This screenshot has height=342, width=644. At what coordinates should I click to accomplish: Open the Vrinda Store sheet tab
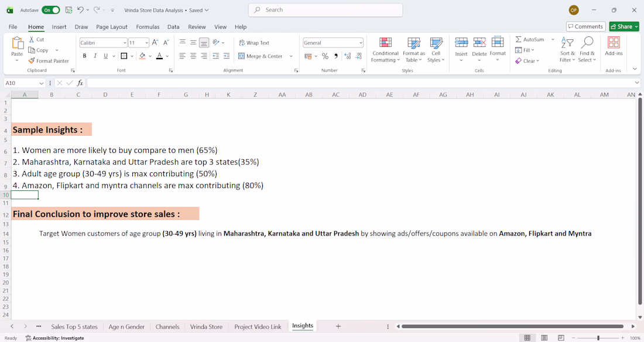point(206,327)
